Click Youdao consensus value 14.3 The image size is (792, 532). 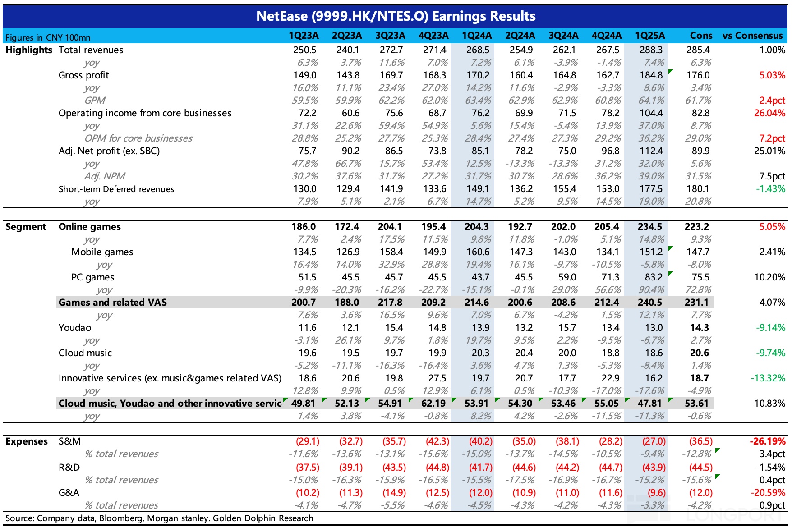(x=700, y=328)
